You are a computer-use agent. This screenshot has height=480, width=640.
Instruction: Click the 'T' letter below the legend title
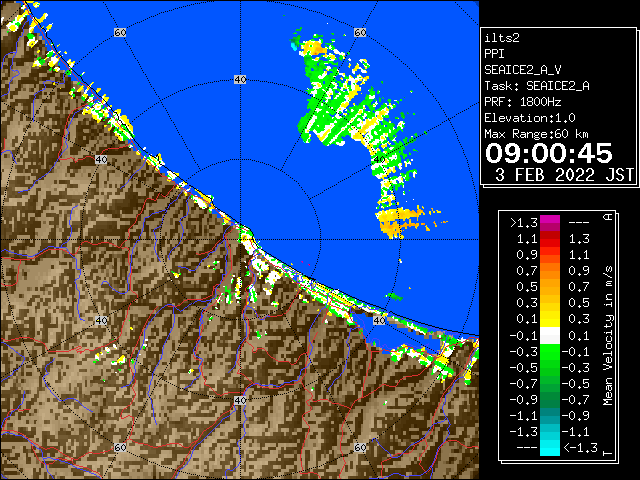(608, 453)
